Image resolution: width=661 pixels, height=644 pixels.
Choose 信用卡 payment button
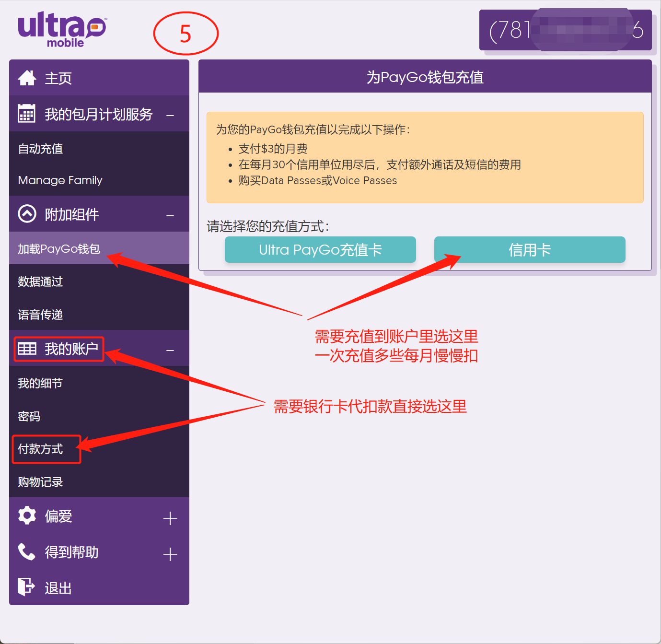[530, 249]
